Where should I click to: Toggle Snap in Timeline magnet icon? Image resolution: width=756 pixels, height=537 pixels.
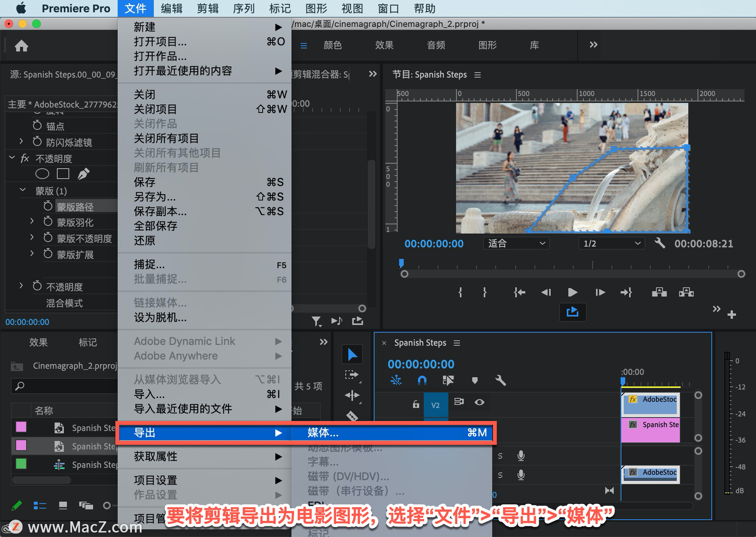point(422,380)
